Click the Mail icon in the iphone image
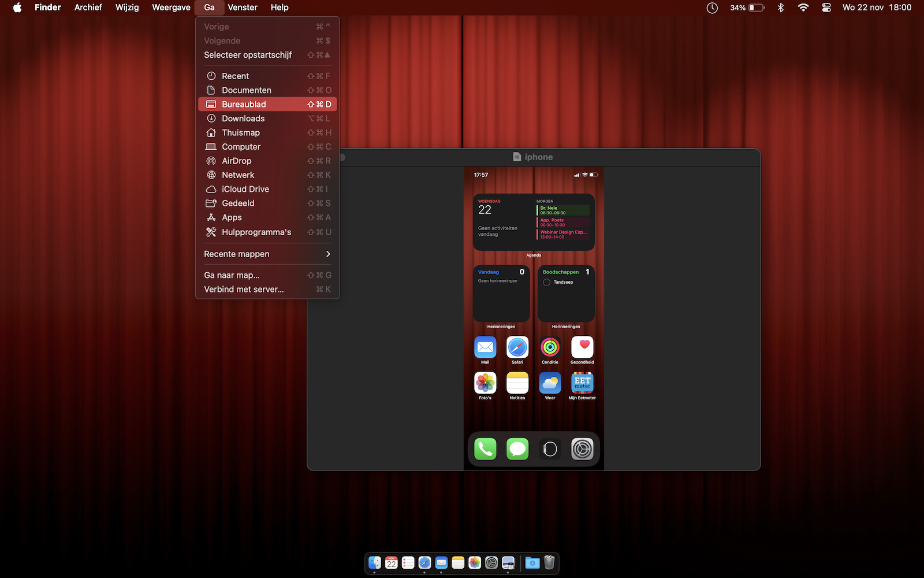This screenshot has width=924, height=578. tap(485, 347)
